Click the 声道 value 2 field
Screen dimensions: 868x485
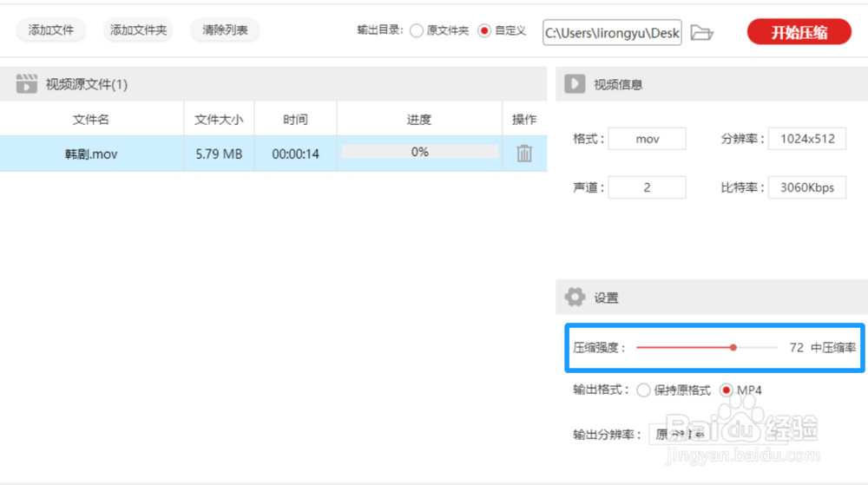tap(648, 187)
